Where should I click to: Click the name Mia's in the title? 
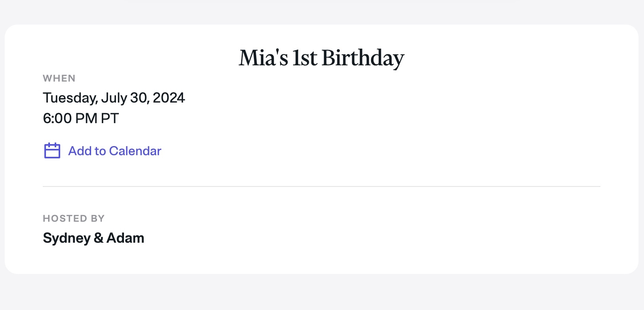pyautogui.click(x=263, y=58)
